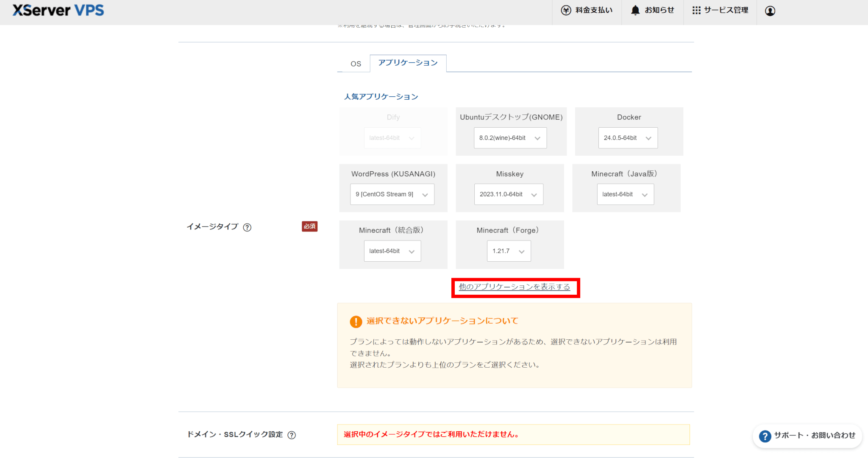
Task: Click the disabled Dify card title
Action: coord(393,117)
